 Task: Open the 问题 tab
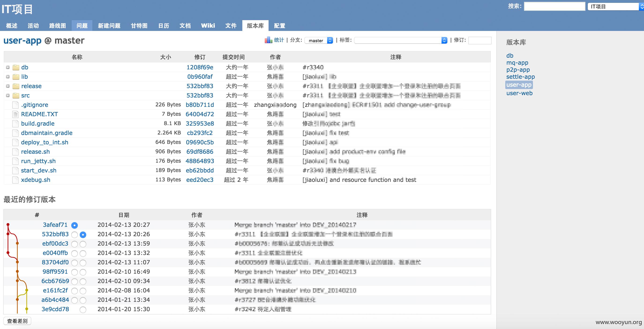pos(82,26)
